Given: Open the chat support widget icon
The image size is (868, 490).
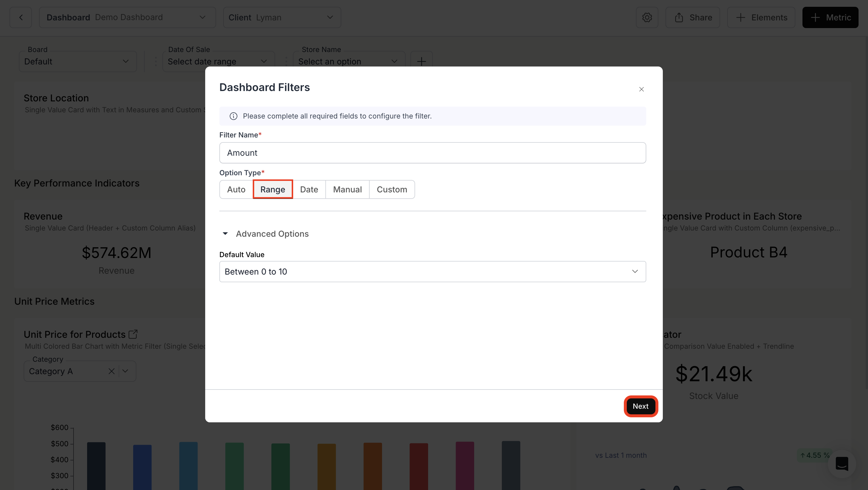Looking at the screenshot, I should 841,464.
